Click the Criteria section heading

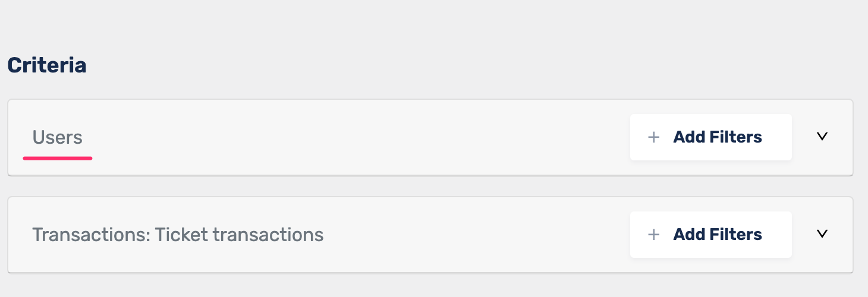tap(47, 65)
